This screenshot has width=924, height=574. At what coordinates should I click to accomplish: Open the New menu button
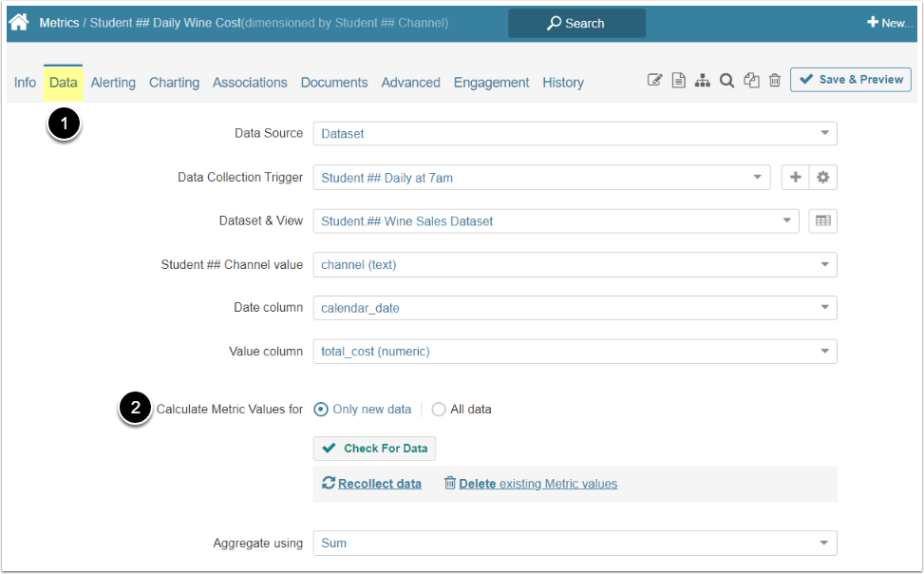point(889,23)
